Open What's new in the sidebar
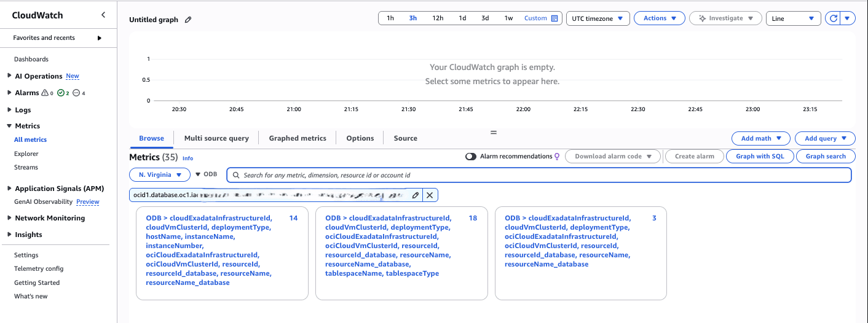The width and height of the screenshot is (868, 323). (31, 297)
